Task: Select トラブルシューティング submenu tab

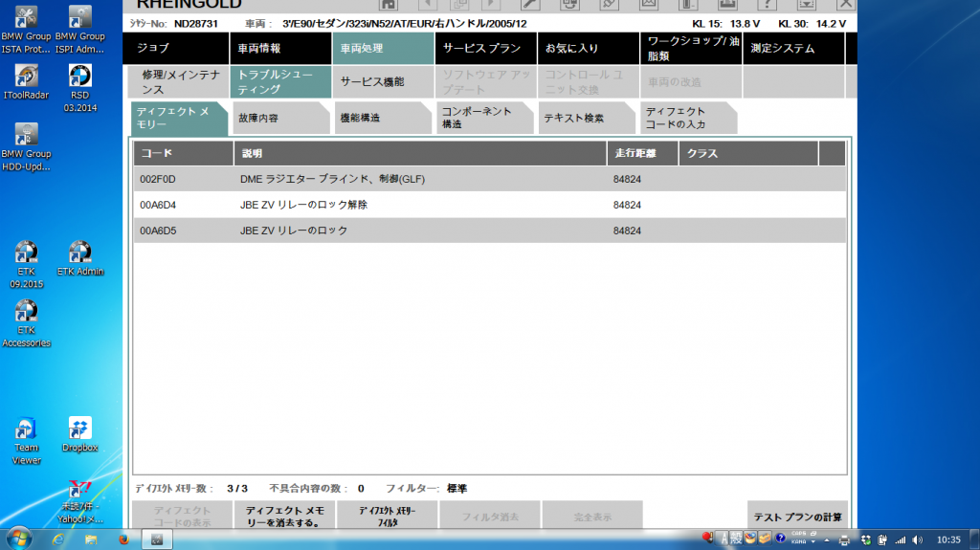Action: point(280,82)
